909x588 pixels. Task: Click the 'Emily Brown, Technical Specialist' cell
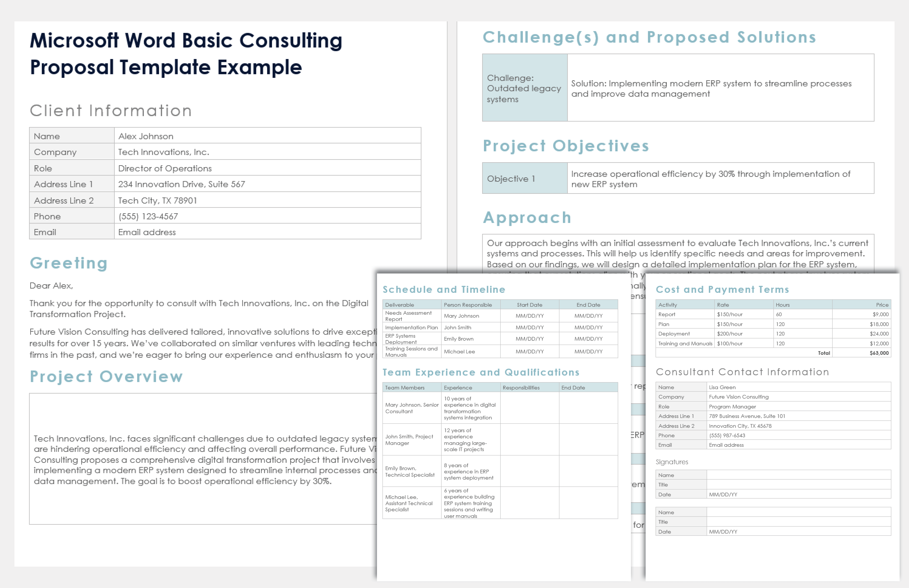point(412,471)
